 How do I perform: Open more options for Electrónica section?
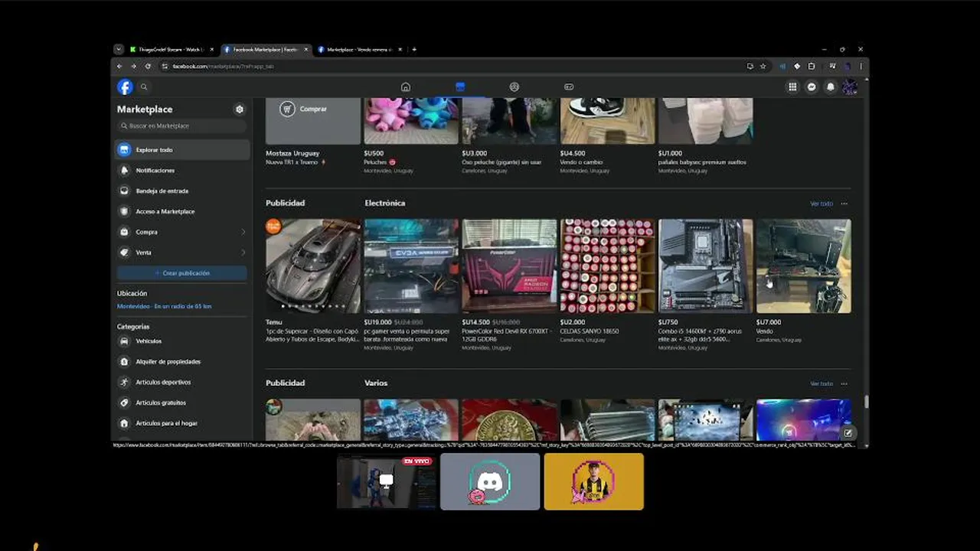844,204
